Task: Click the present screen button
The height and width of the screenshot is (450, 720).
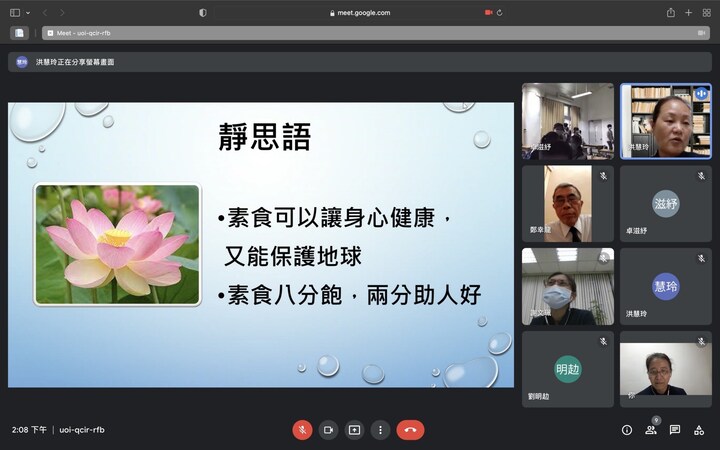Action: [354, 430]
